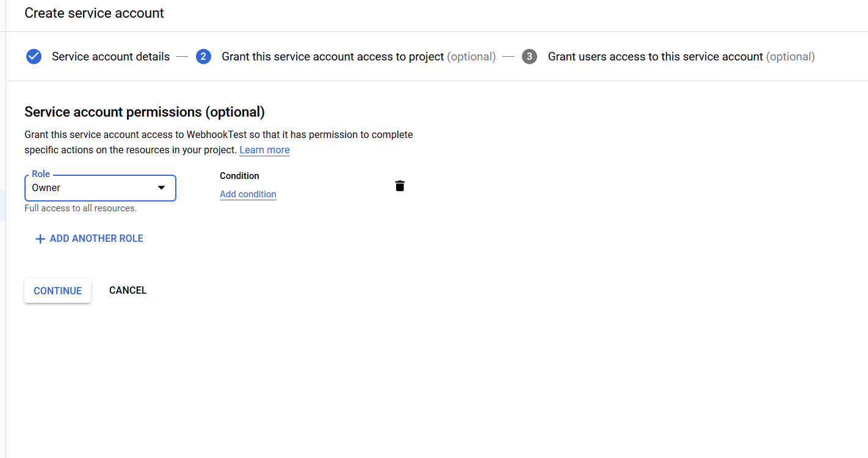The image size is (868, 458).
Task: Expand the Role dropdown arrow
Action: click(x=161, y=188)
